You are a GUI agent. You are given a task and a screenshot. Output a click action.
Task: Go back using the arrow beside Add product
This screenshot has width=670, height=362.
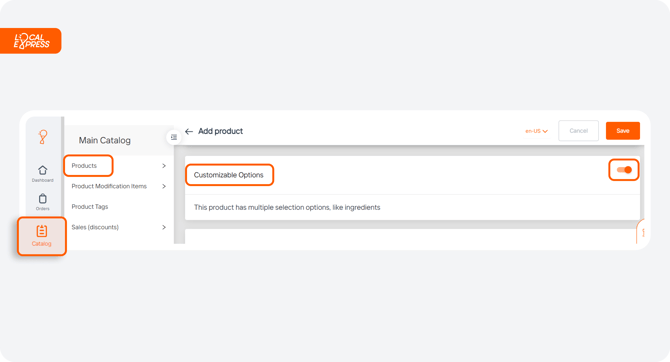189,131
